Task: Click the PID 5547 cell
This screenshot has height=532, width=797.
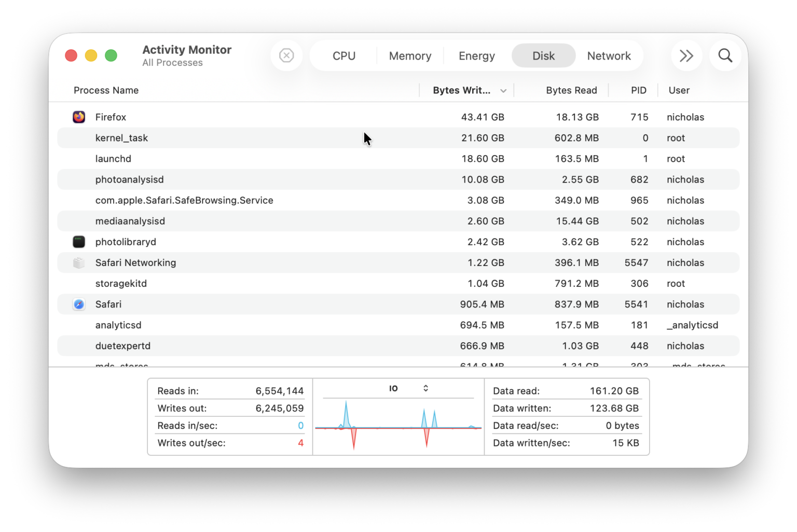Action: [x=636, y=263]
